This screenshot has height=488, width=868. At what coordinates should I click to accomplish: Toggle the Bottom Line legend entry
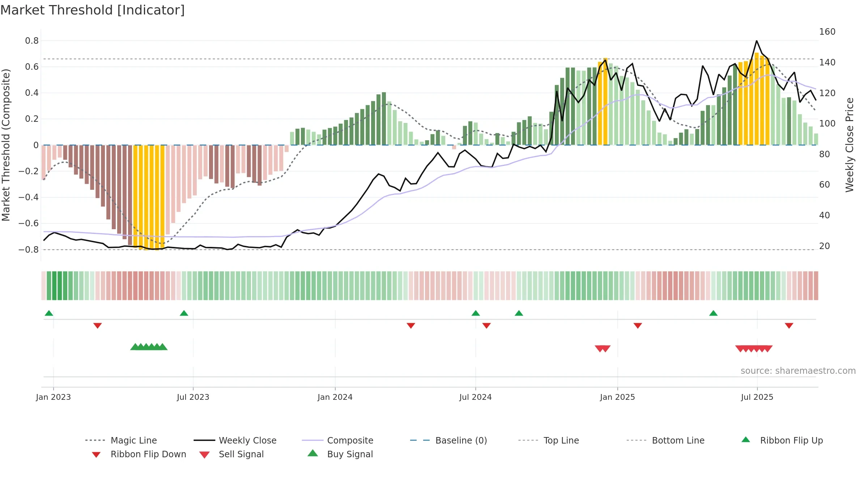click(x=665, y=440)
